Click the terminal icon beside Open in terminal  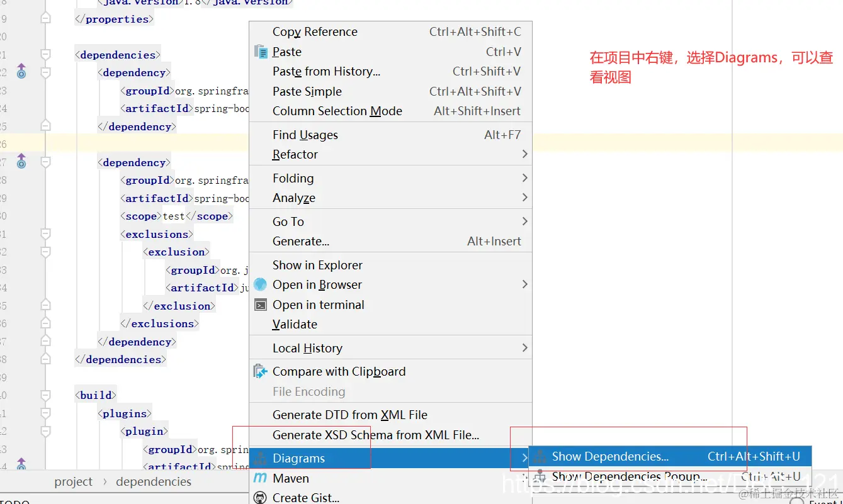pyautogui.click(x=260, y=305)
